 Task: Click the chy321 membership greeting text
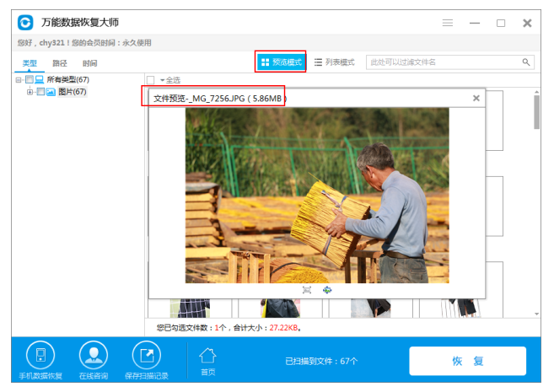[84, 43]
